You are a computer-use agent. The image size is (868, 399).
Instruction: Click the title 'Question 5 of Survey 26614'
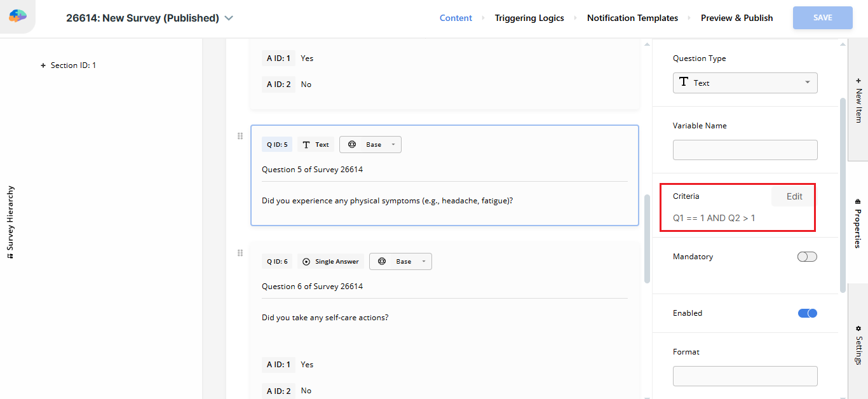[x=313, y=170]
